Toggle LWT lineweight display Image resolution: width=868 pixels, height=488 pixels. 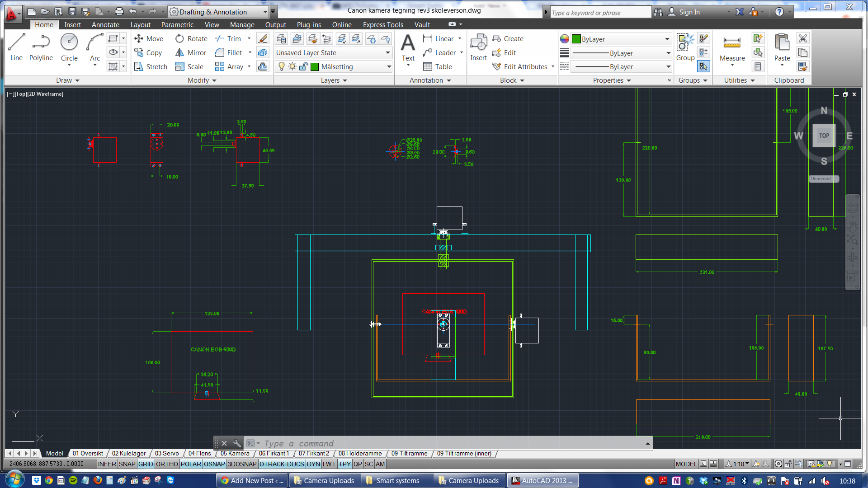pos(329,464)
